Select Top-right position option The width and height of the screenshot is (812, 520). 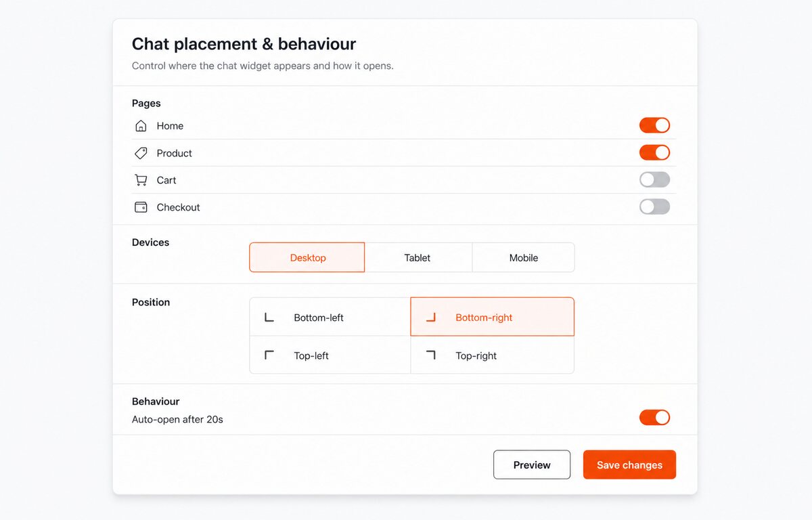pyautogui.click(x=493, y=355)
